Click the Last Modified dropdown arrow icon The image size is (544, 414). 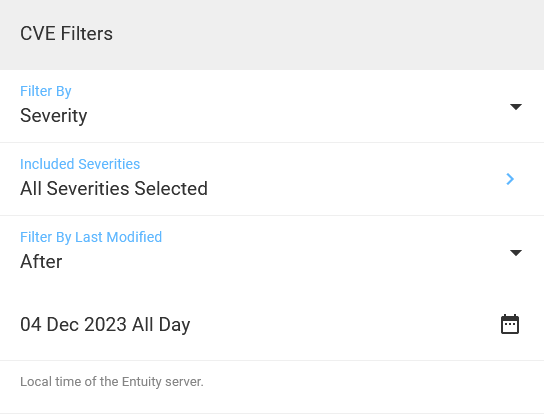point(516,253)
